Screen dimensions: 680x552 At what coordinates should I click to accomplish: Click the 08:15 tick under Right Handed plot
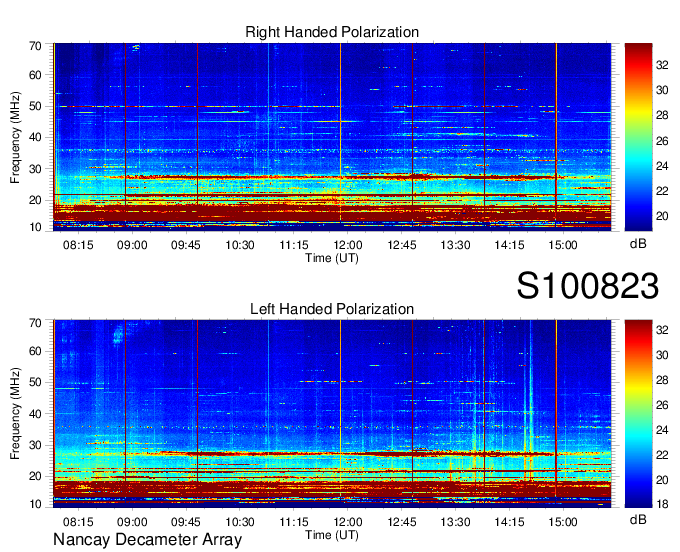[78, 245]
